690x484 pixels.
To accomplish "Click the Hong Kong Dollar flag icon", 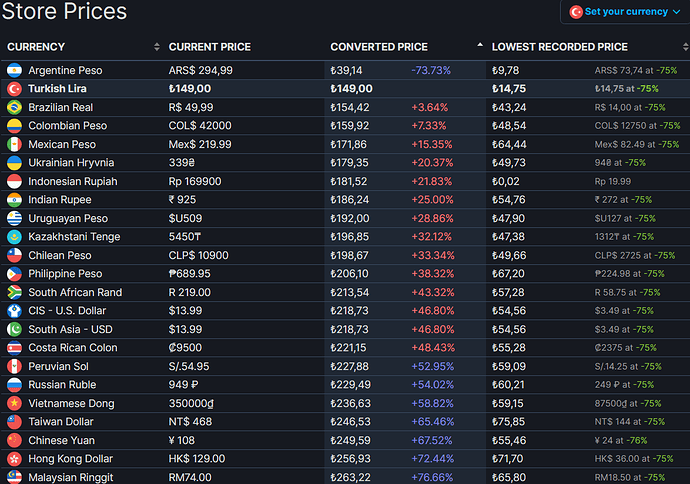I will tap(15, 459).
